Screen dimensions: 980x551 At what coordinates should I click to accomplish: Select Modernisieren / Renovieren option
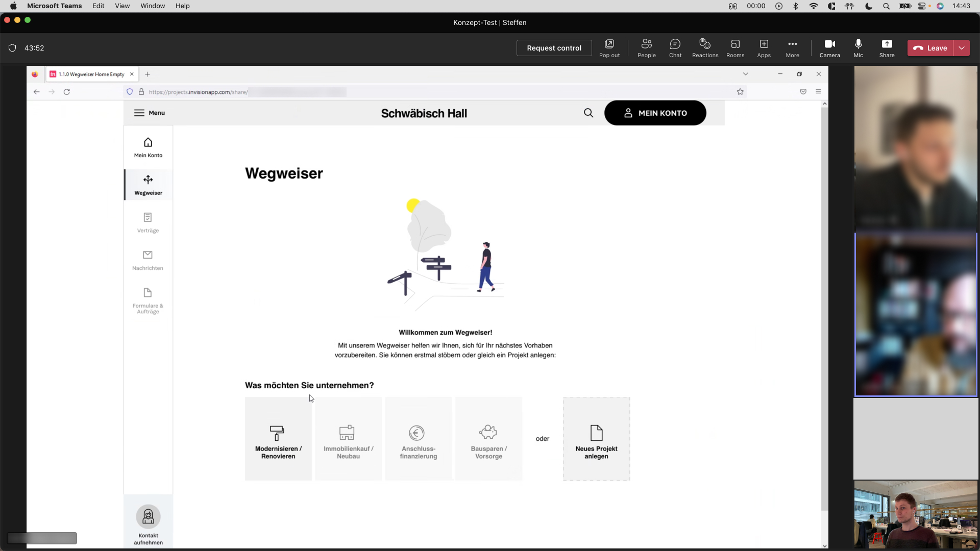point(279,439)
